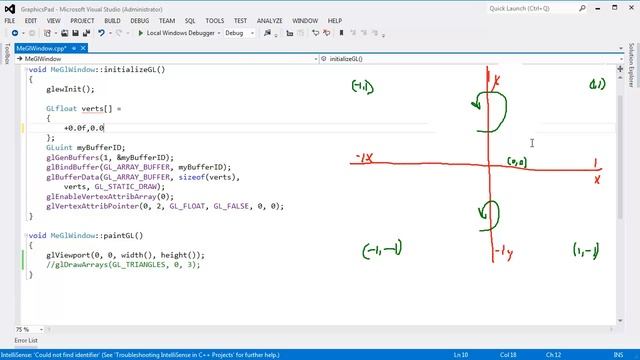Save the current file with disk icon
Image resolution: width=640 pixels, height=360 pixels.
tap(75, 33)
